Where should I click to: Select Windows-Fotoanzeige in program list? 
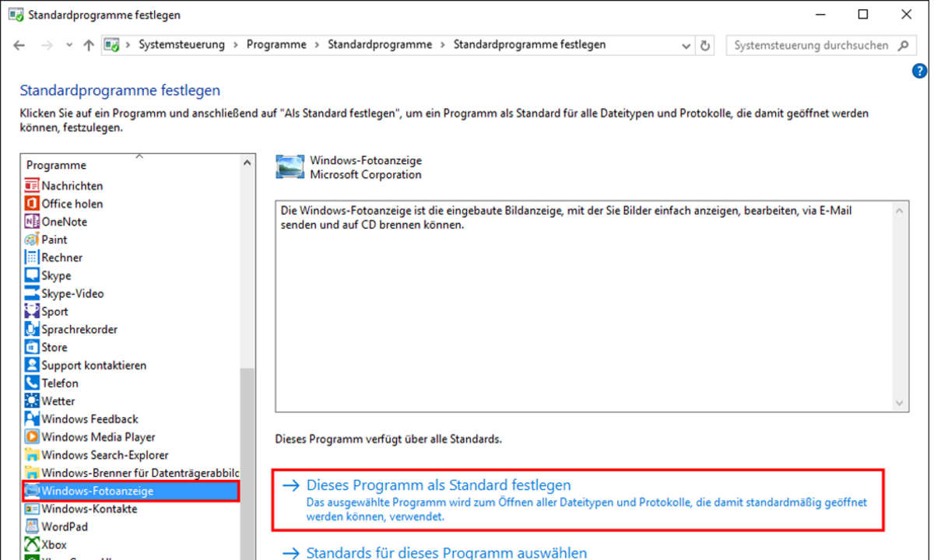click(131, 491)
